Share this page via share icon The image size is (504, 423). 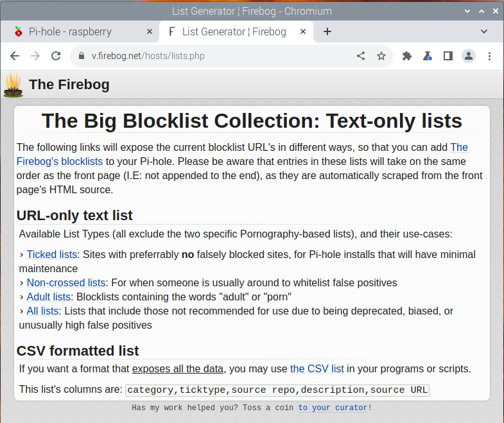(x=361, y=56)
